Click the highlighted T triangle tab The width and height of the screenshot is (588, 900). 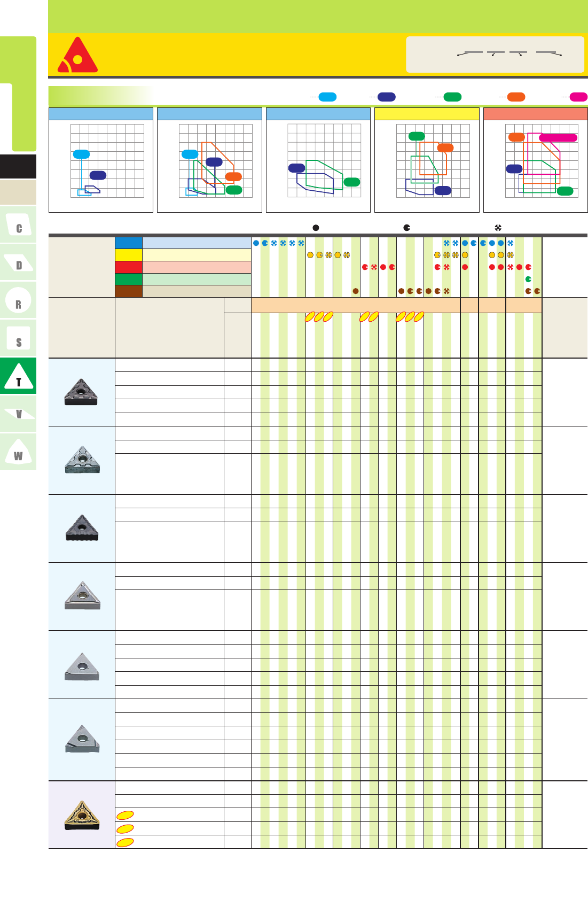pos(18,376)
